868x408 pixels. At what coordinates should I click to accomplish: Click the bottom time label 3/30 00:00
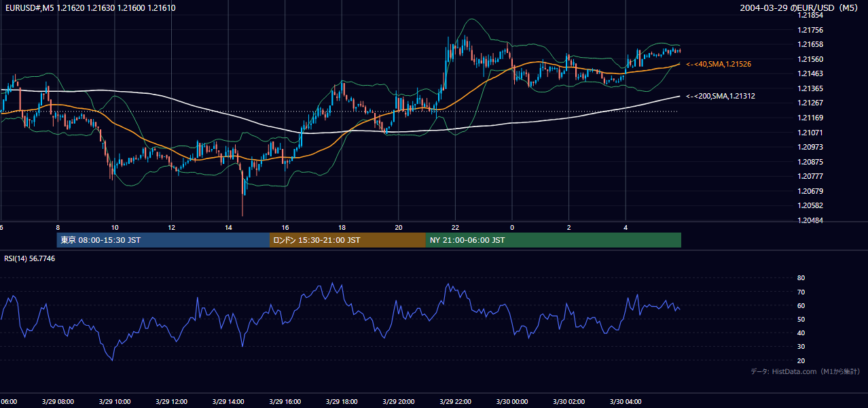click(x=511, y=402)
